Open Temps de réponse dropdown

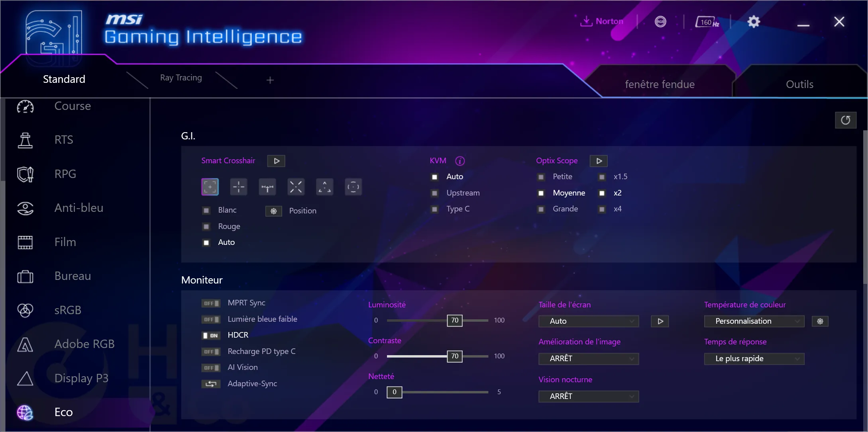[754, 359]
